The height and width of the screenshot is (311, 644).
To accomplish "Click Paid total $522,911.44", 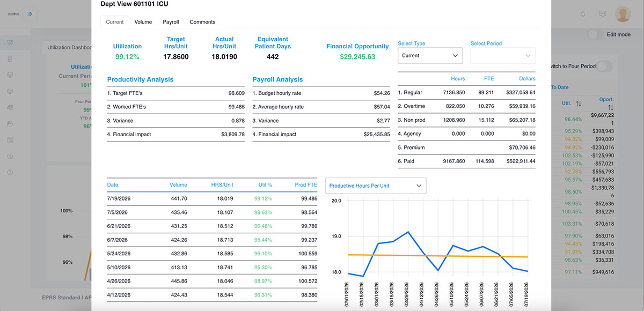I will coord(521,161).
